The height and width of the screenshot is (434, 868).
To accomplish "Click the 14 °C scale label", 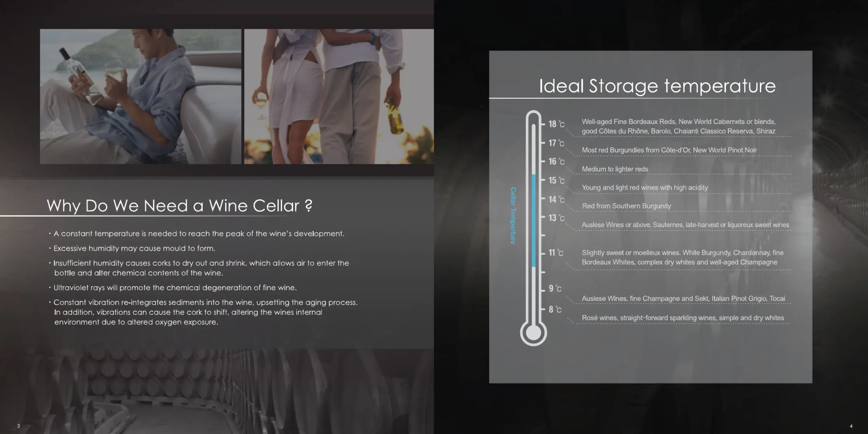I will point(556,200).
